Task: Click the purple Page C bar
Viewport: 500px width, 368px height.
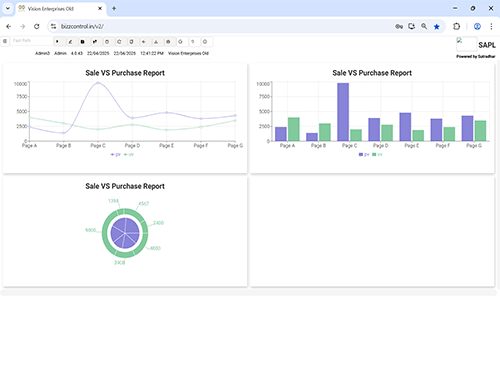Action: 343,112
